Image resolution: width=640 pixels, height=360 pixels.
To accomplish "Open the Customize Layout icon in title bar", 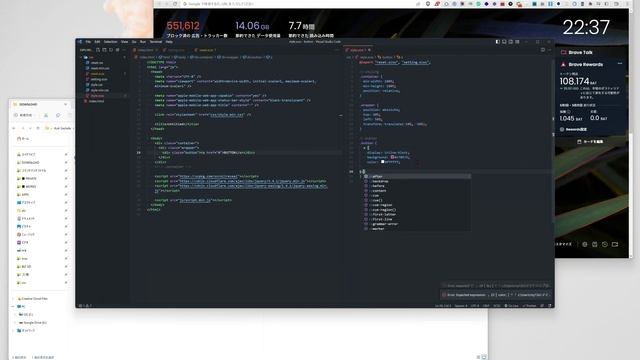I will 517,42.
